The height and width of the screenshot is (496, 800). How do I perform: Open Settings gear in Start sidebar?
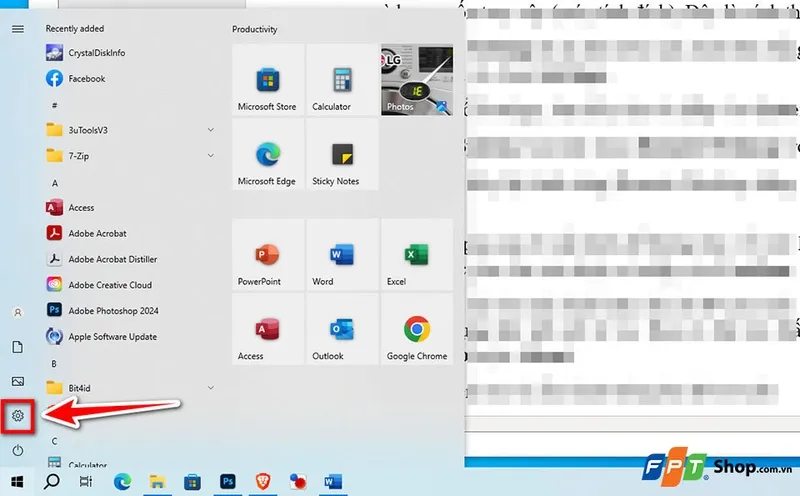click(x=17, y=415)
